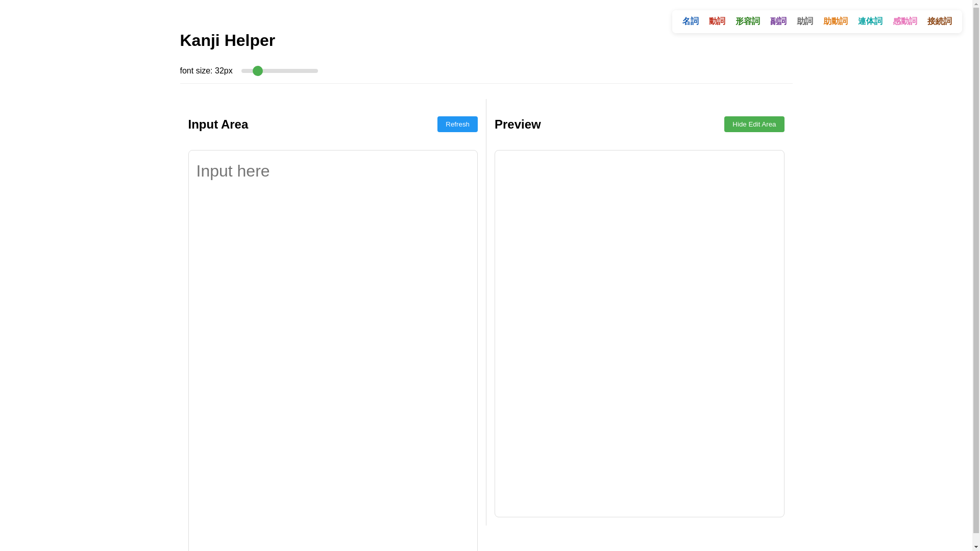Click the Input Area heading
This screenshot has width=980, height=551.
coord(218,124)
